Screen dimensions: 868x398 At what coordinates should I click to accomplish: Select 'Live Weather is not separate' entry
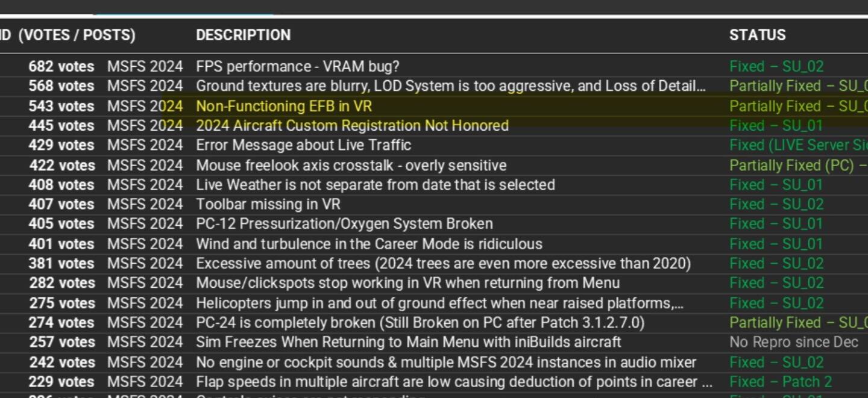375,184
